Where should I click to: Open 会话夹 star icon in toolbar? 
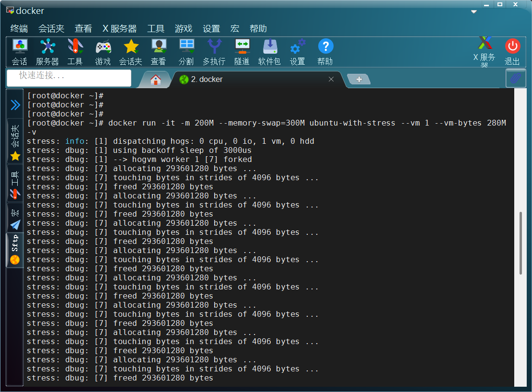pyautogui.click(x=131, y=52)
